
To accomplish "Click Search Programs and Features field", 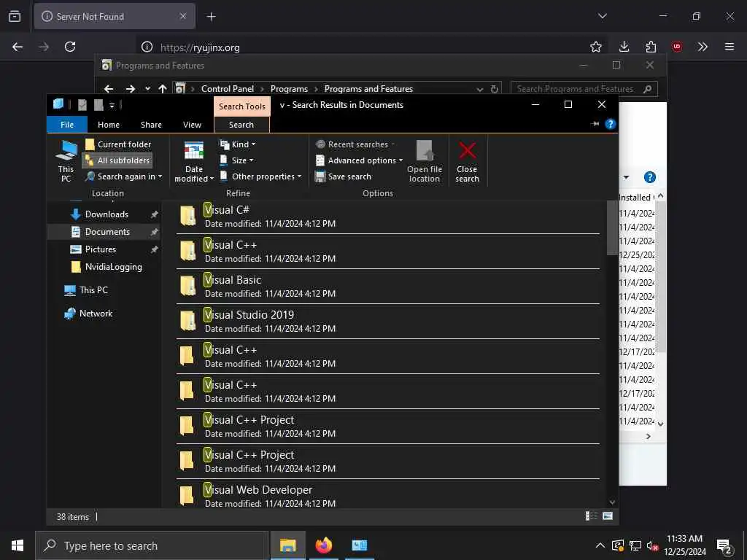I will tap(584, 89).
